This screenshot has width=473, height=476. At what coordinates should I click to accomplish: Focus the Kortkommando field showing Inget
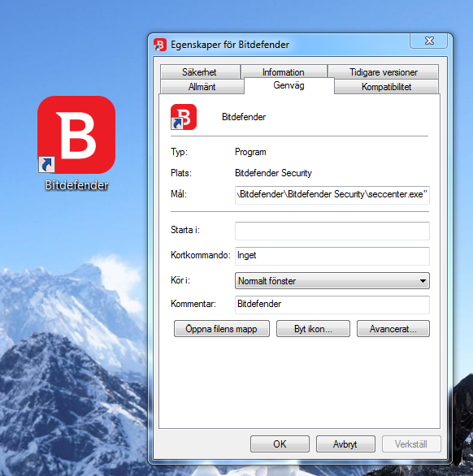pos(332,256)
